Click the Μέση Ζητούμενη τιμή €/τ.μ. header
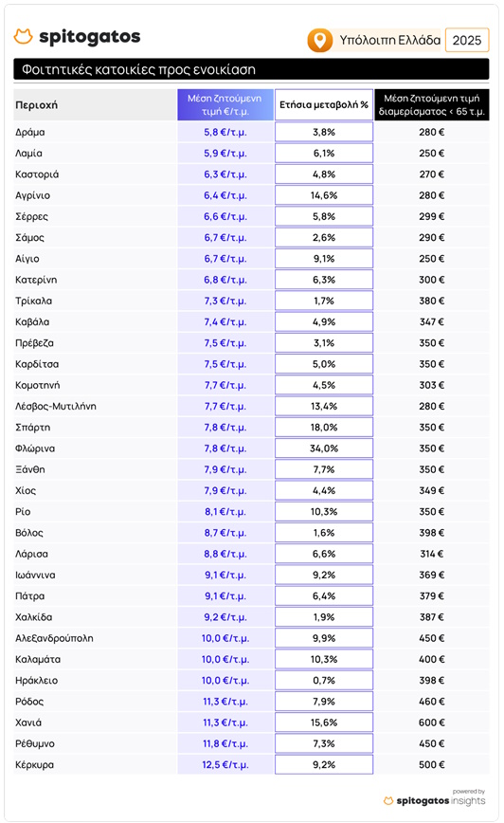 click(x=225, y=105)
